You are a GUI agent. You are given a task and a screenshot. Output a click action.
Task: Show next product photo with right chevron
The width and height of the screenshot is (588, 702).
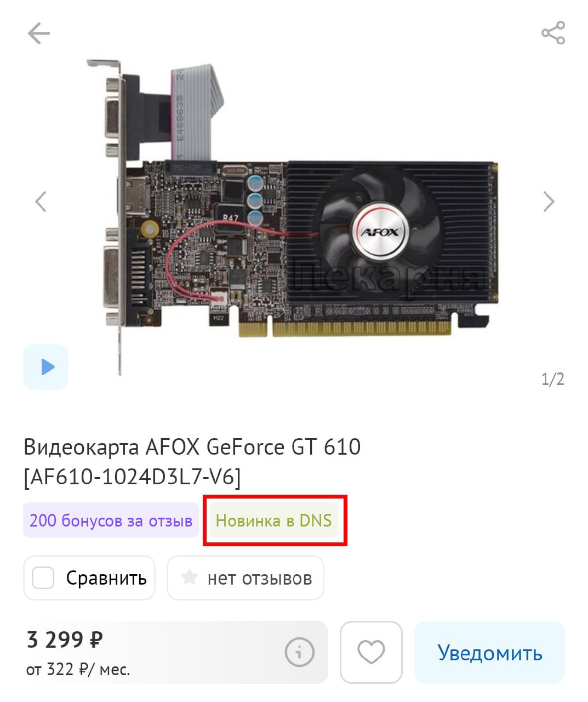click(x=549, y=201)
